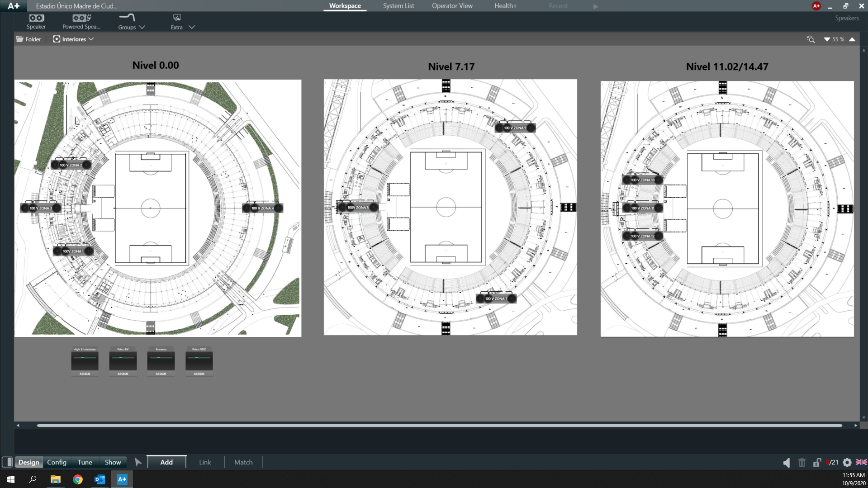The image size is (868, 488).
Task: Open the Operator View tab
Action: point(452,6)
